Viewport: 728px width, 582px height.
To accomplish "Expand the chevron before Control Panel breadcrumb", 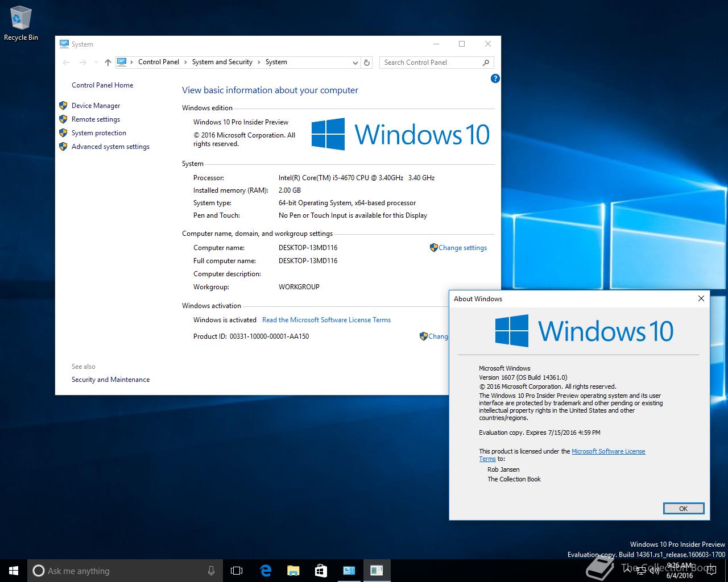I will click(132, 63).
